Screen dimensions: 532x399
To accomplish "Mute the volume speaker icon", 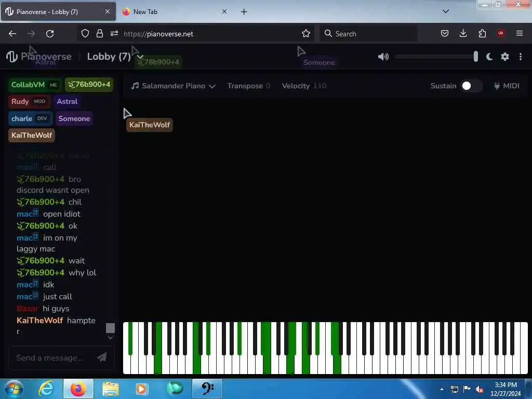I will coord(383,57).
